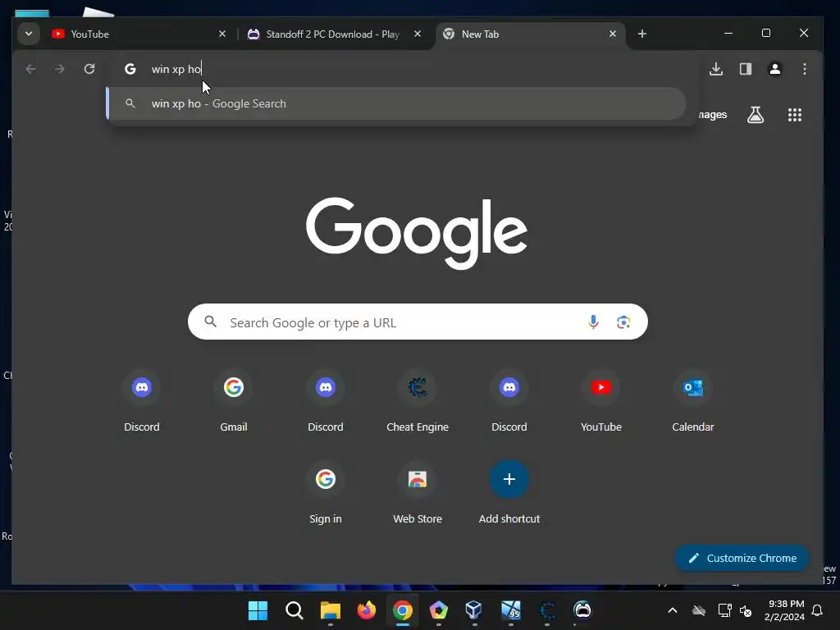Open File Explorer from taskbar
This screenshot has width=840, height=630.
coord(330,610)
